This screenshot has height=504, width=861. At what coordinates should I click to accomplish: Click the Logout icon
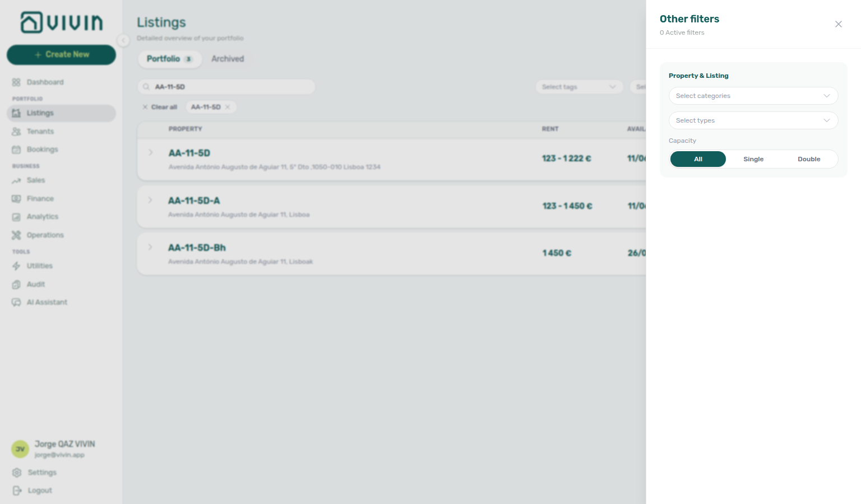(x=17, y=491)
